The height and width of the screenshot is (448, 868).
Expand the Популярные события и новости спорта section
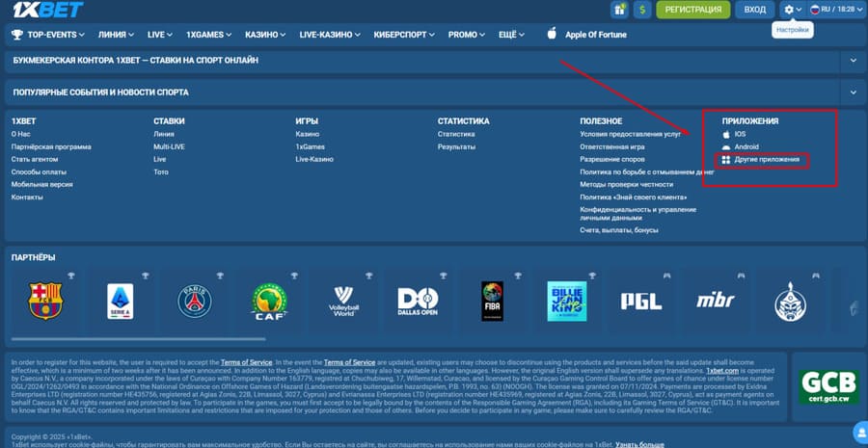[x=853, y=92]
